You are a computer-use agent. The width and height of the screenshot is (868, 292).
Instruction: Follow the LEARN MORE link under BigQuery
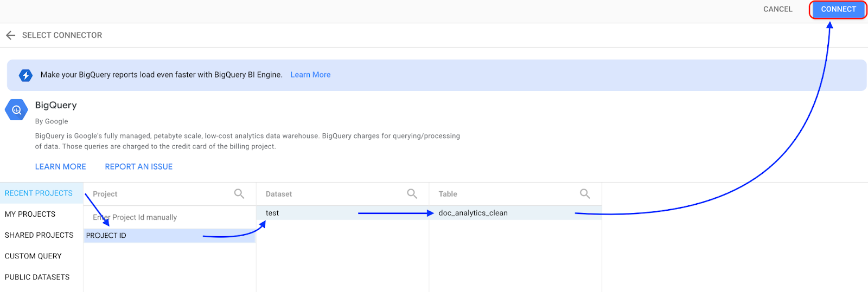pos(60,167)
